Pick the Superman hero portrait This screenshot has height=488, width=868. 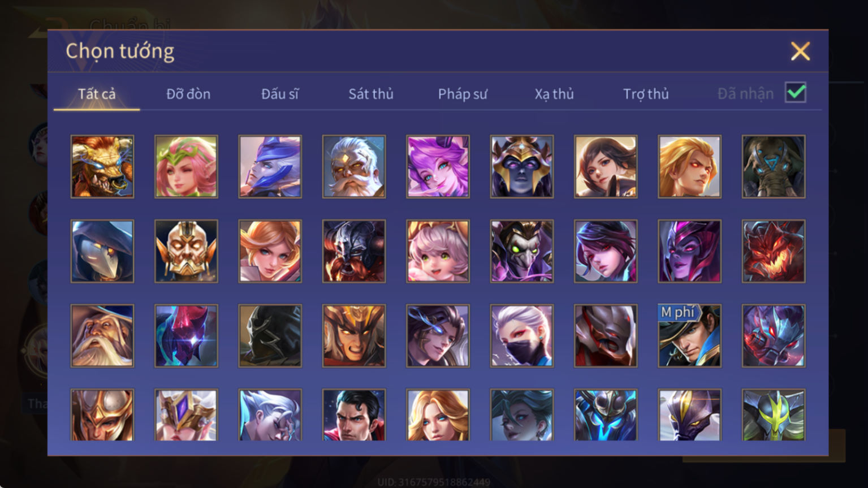(354, 414)
